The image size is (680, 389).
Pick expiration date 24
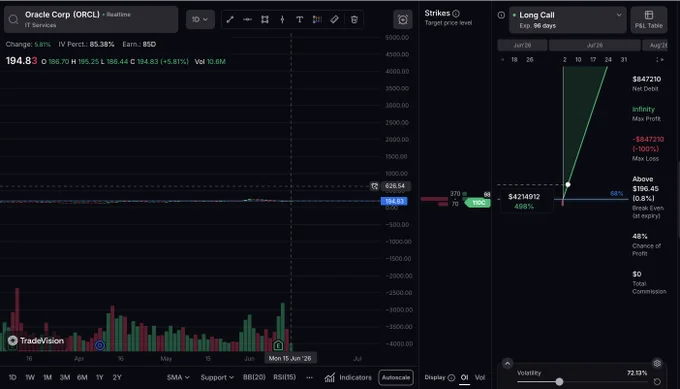click(608, 60)
